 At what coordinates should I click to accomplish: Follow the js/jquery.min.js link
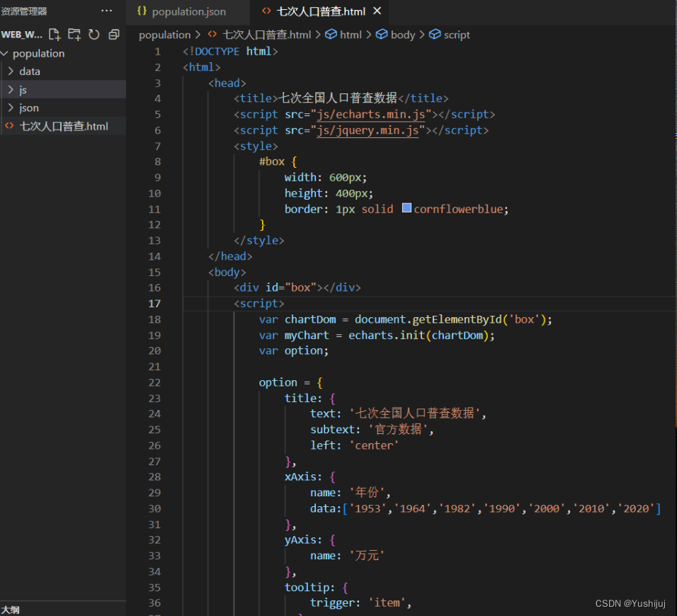tap(368, 130)
